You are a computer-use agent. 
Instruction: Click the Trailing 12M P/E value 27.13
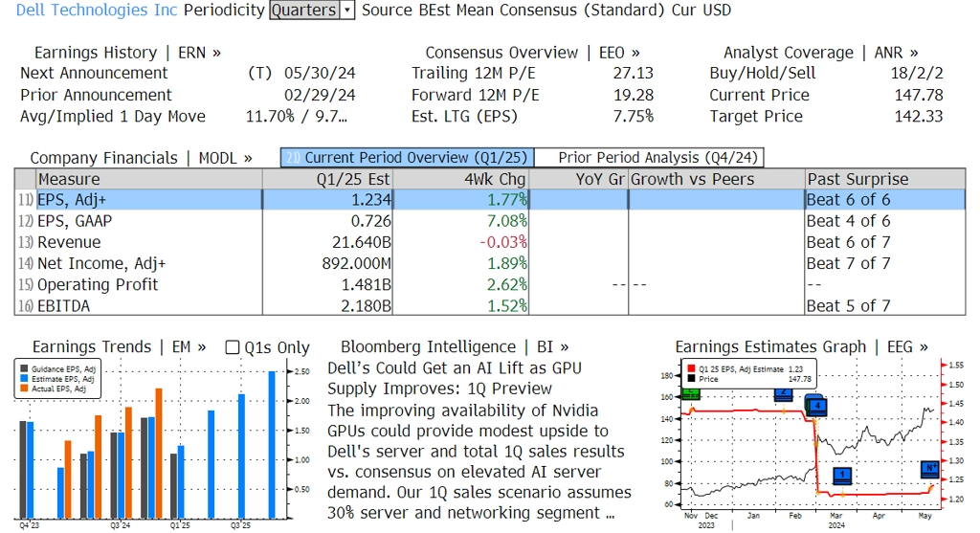pyautogui.click(x=634, y=73)
